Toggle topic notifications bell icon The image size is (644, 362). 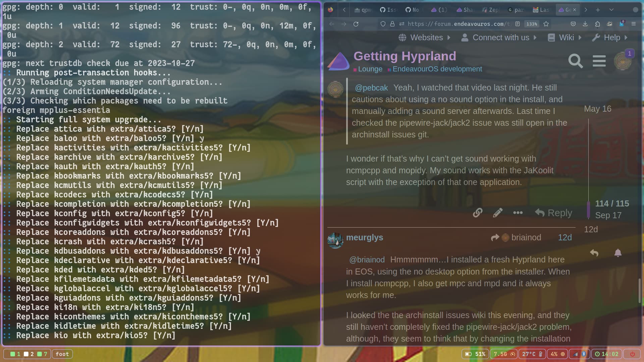(618, 253)
